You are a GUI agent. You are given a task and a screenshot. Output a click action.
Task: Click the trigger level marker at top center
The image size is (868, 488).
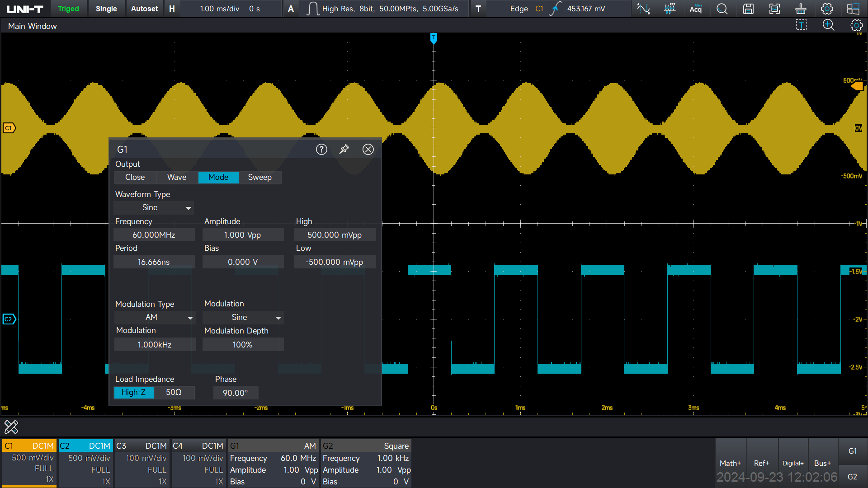click(434, 38)
